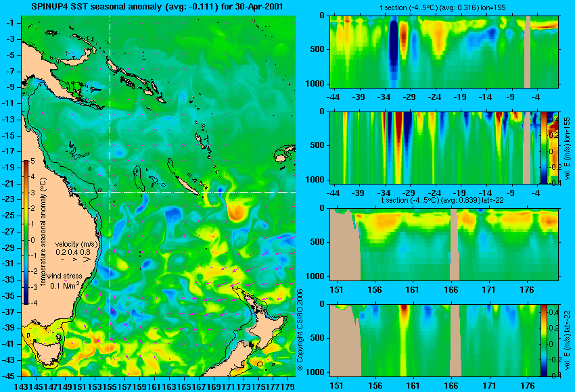Image resolution: width=575 pixels, height=392 pixels.
Task: Select the temperature seasonal anomaly colorbar on the map
Action: coord(26,232)
